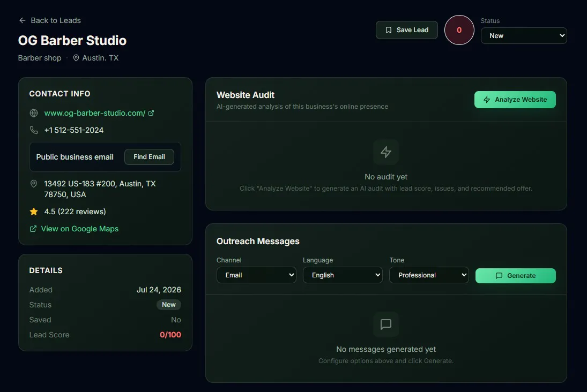This screenshot has width=587, height=392.
Task: Open the Channel dropdown set to Email
Action: click(256, 275)
